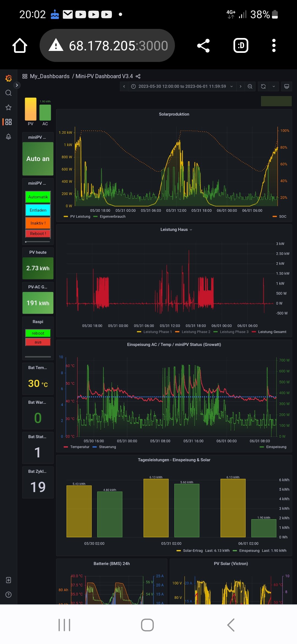Toggle PV Leistung series in legend
Screen dimensions: 297x644
pos(80,217)
